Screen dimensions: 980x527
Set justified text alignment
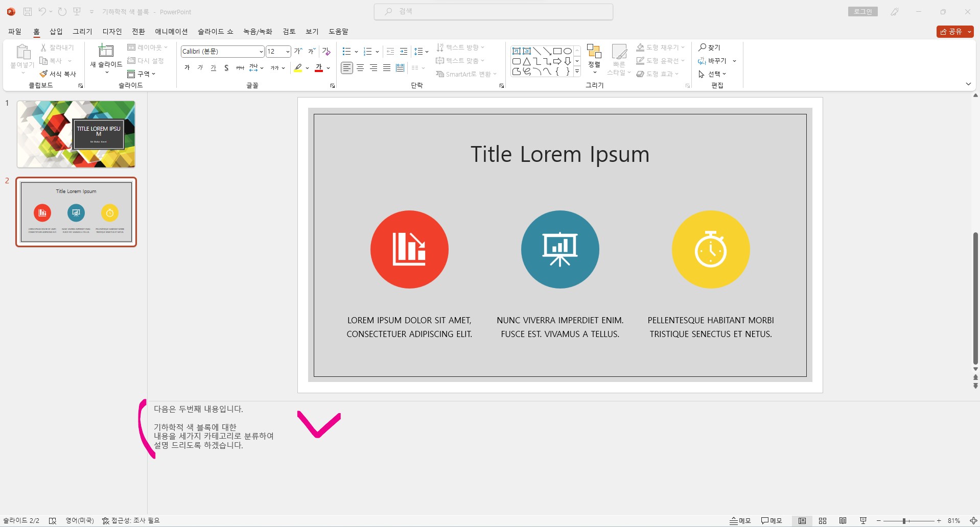[x=387, y=68]
